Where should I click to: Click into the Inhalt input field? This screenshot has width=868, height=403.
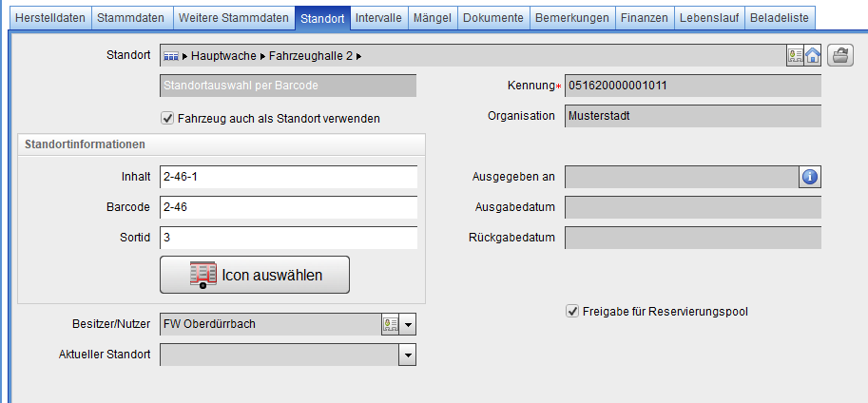289,178
